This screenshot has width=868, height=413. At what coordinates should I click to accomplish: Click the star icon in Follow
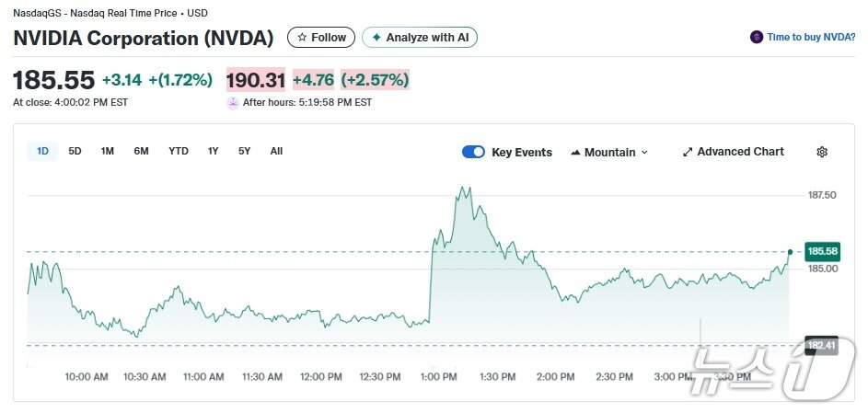click(302, 38)
